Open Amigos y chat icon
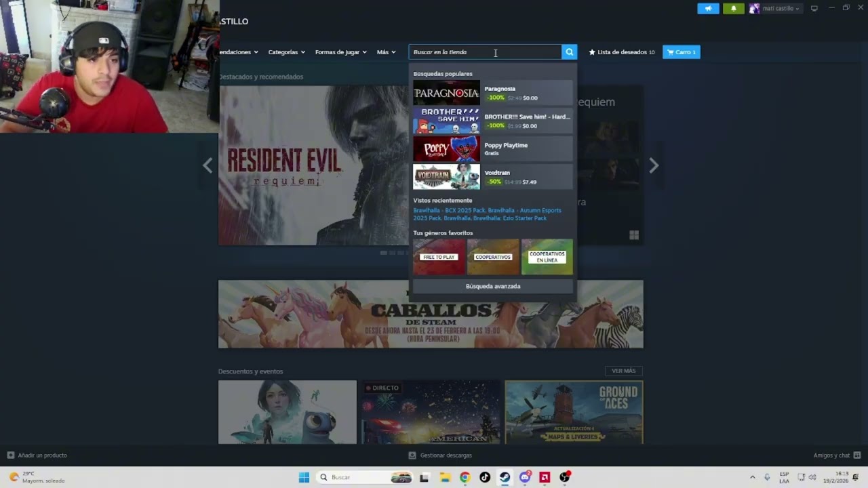Viewport: 868px width, 488px height. [857, 455]
